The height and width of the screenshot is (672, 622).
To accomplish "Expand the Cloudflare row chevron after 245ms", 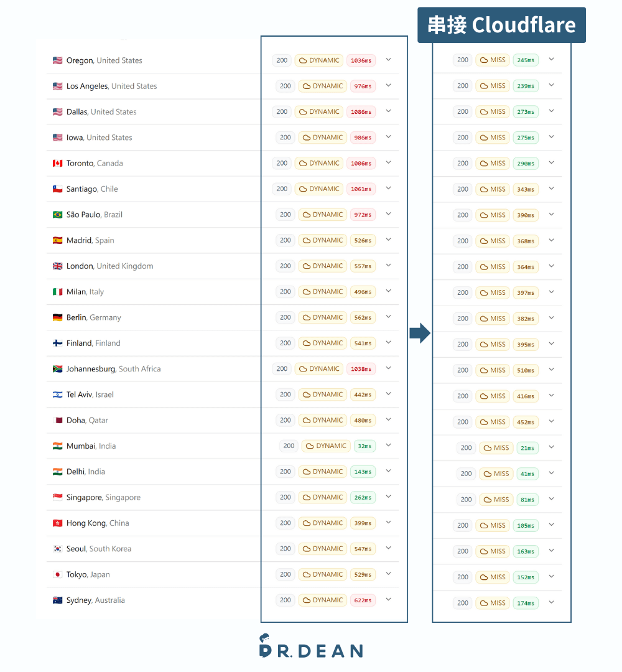I will (x=551, y=60).
